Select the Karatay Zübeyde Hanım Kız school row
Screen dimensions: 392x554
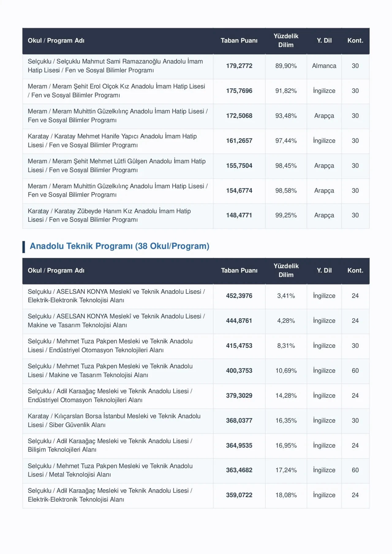(x=196, y=216)
